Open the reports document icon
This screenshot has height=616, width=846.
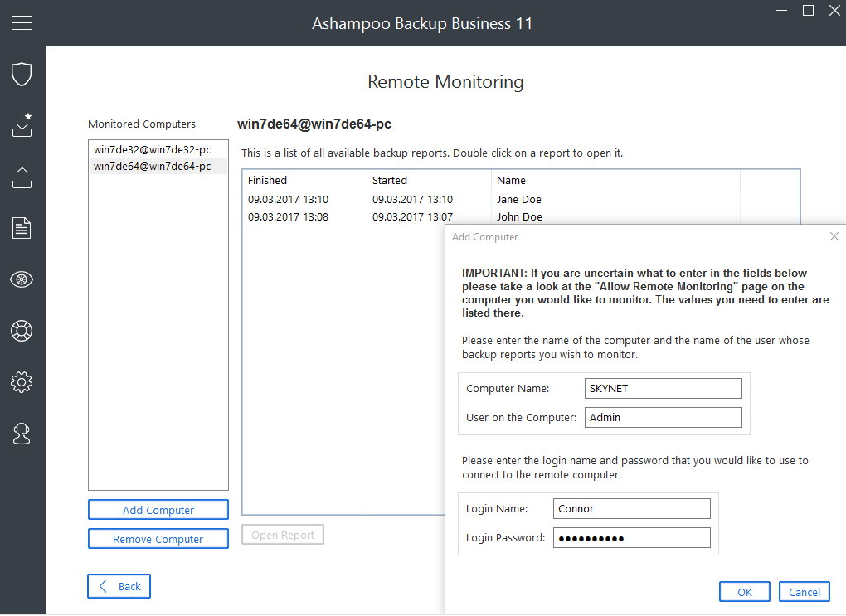(22, 228)
